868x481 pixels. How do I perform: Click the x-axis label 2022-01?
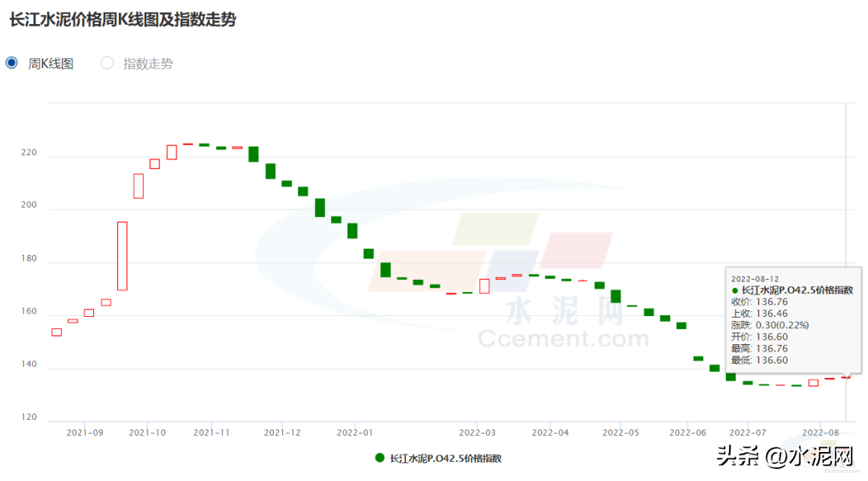point(355,433)
